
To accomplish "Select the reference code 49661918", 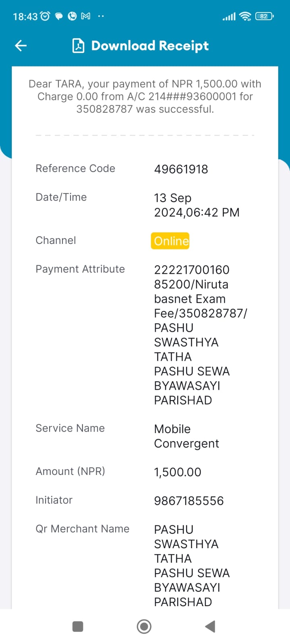I will [181, 169].
